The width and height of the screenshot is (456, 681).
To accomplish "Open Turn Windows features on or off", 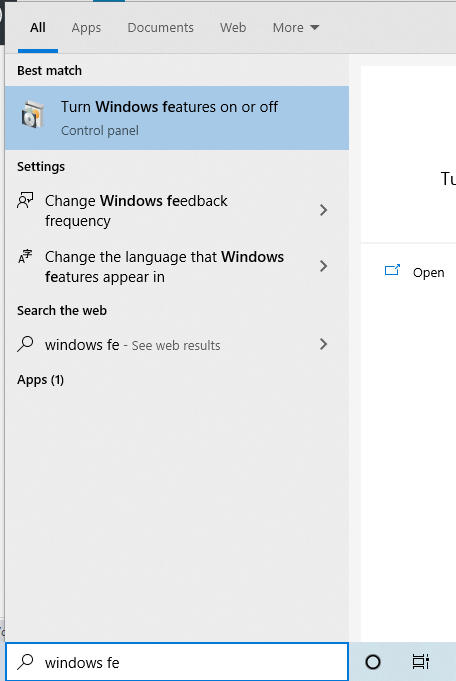I will point(177,118).
